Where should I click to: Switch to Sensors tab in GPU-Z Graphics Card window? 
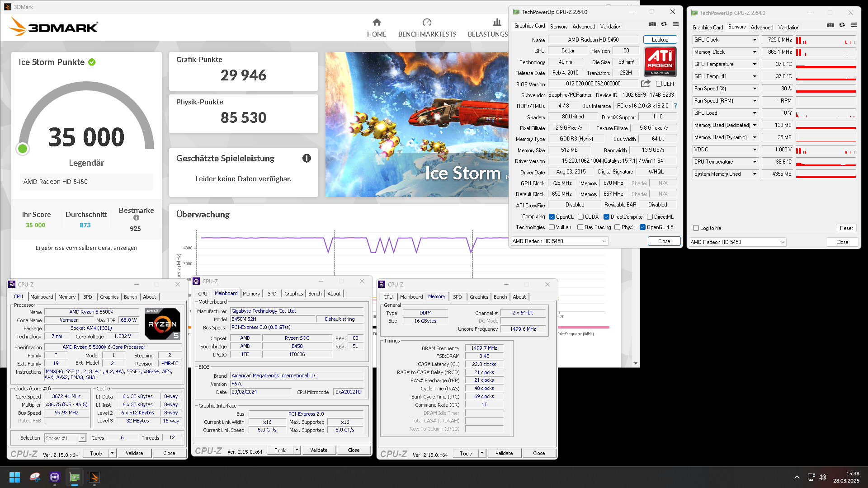point(558,27)
